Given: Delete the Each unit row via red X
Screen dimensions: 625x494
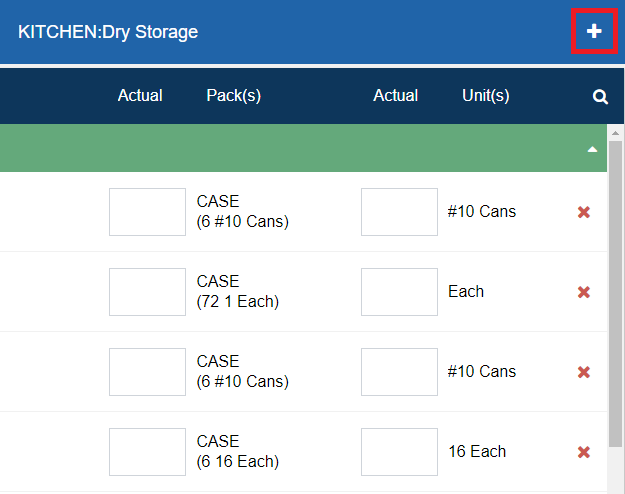Looking at the screenshot, I should point(584,292).
